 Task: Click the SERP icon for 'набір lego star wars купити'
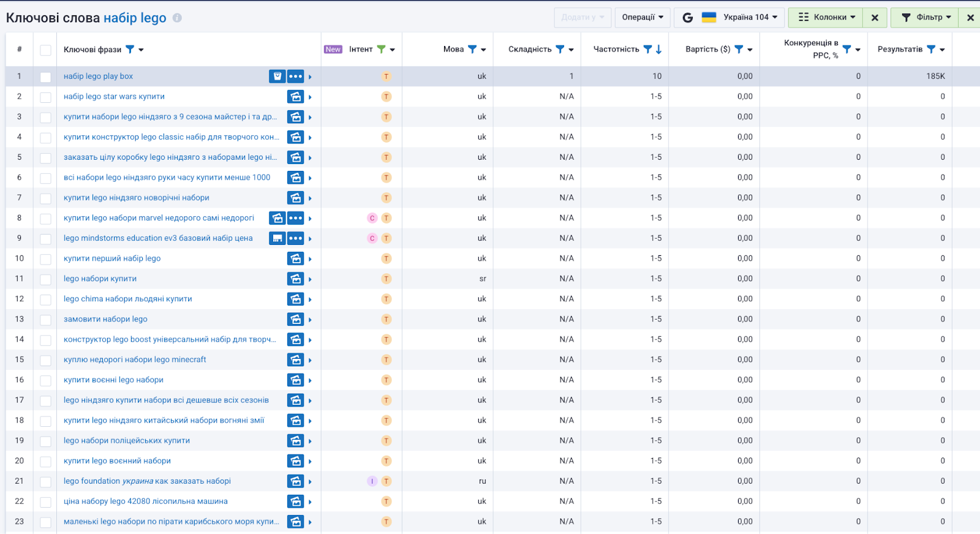[296, 97]
